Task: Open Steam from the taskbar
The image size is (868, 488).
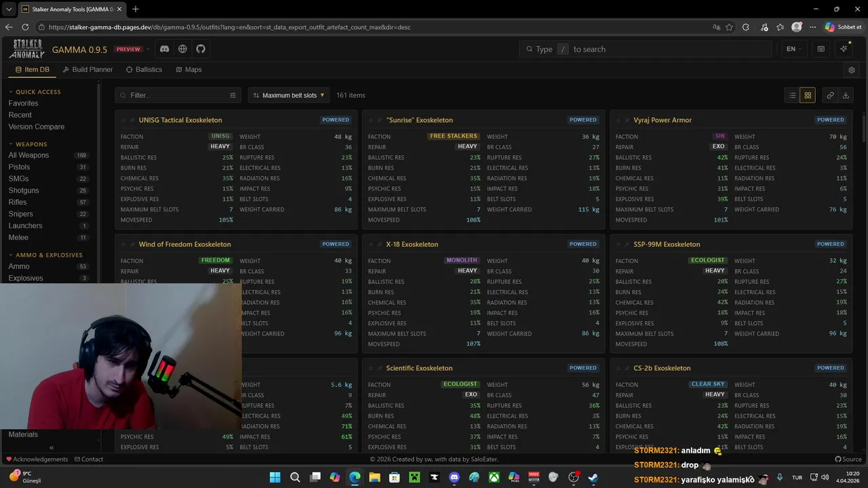Action: [593, 477]
